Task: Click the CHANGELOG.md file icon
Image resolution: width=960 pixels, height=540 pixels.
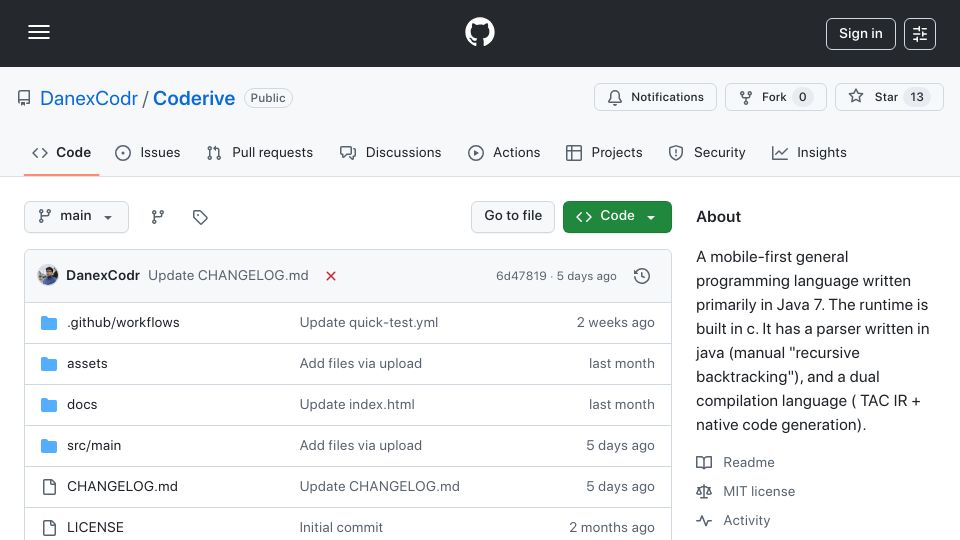Action: [49, 487]
